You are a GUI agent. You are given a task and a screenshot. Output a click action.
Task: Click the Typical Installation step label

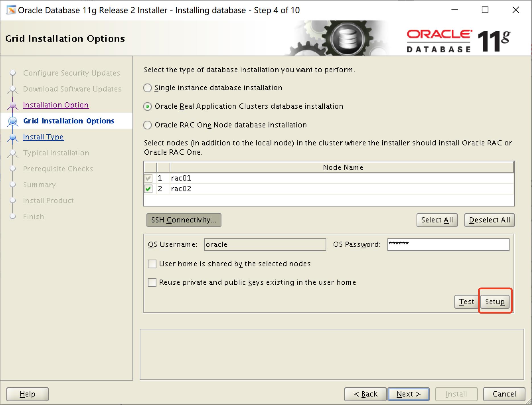point(56,153)
